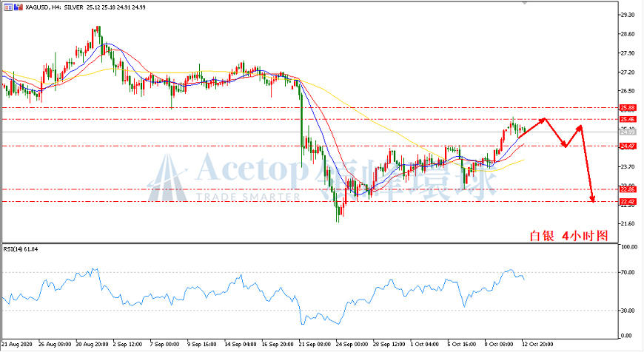Viewport: 644px width, 352px height.
Task: Click the 12 Oct 20:00 time axis label
Action: tap(537, 344)
